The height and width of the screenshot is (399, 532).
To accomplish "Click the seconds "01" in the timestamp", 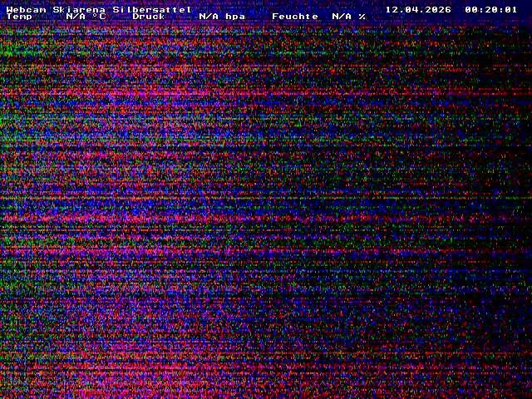I will click(511, 9).
